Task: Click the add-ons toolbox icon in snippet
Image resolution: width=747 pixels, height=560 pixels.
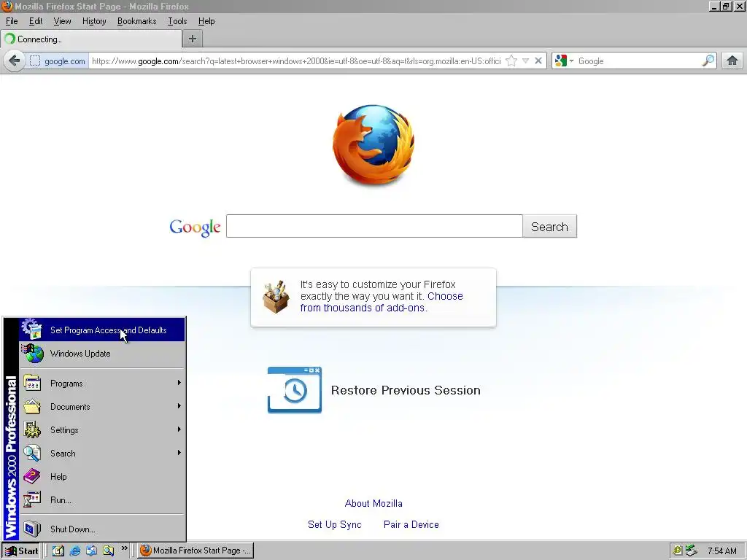Action: tap(276, 297)
